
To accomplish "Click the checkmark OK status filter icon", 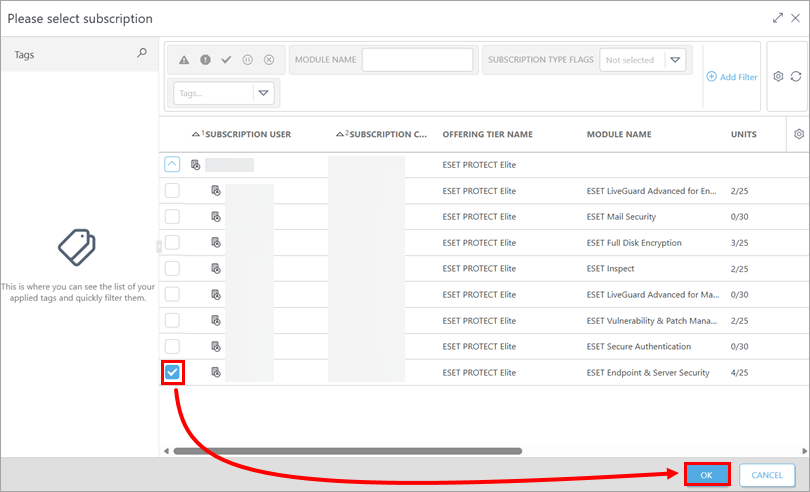I will [226, 60].
